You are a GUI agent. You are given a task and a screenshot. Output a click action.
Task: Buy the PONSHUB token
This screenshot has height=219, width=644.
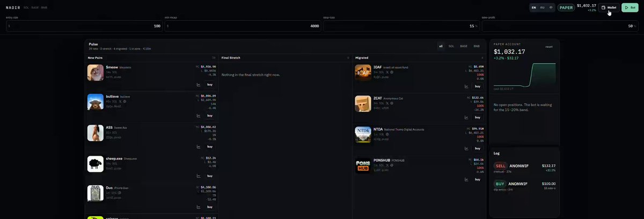click(x=478, y=179)
